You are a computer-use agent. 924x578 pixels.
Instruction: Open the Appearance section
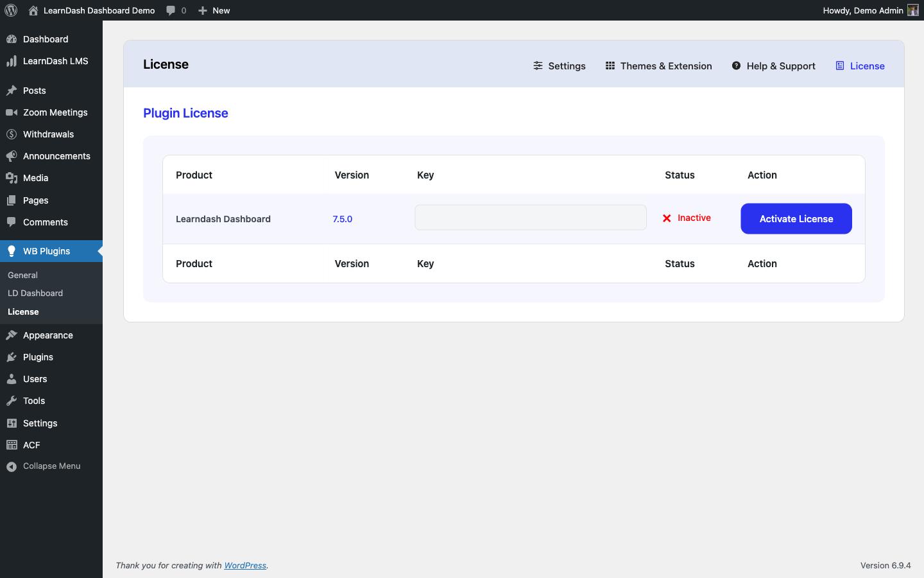pos(47,335)
